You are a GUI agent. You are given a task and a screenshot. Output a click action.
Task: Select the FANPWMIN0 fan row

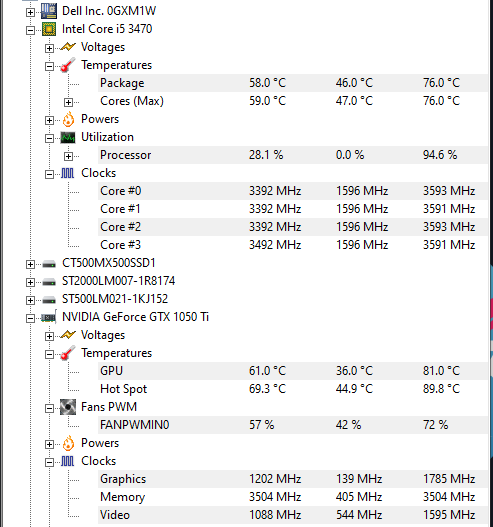(293, 425)
